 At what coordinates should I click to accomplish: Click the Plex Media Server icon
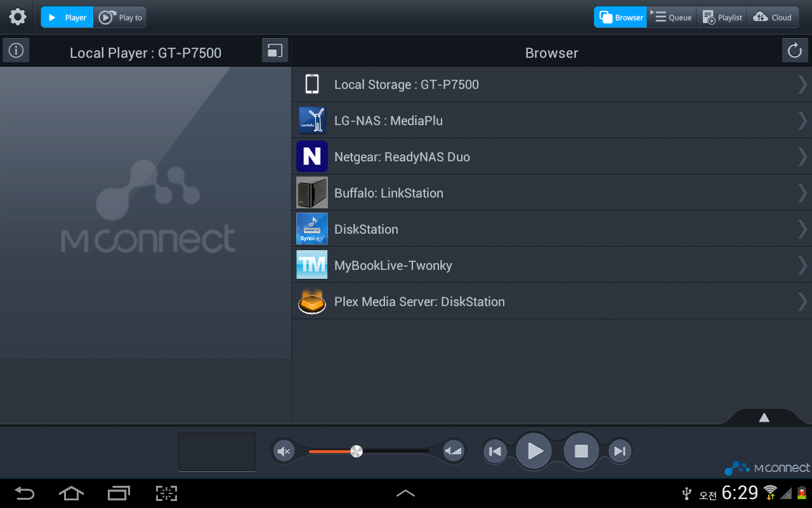(x=312, y=302)
